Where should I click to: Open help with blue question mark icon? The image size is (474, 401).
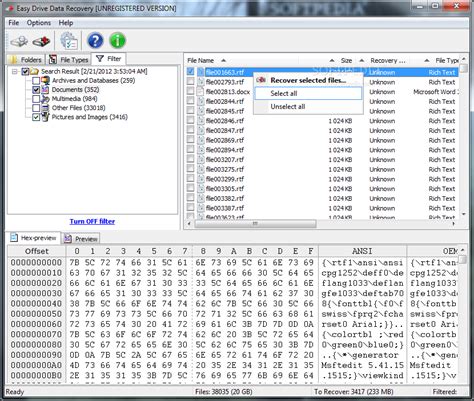(95, 41)
